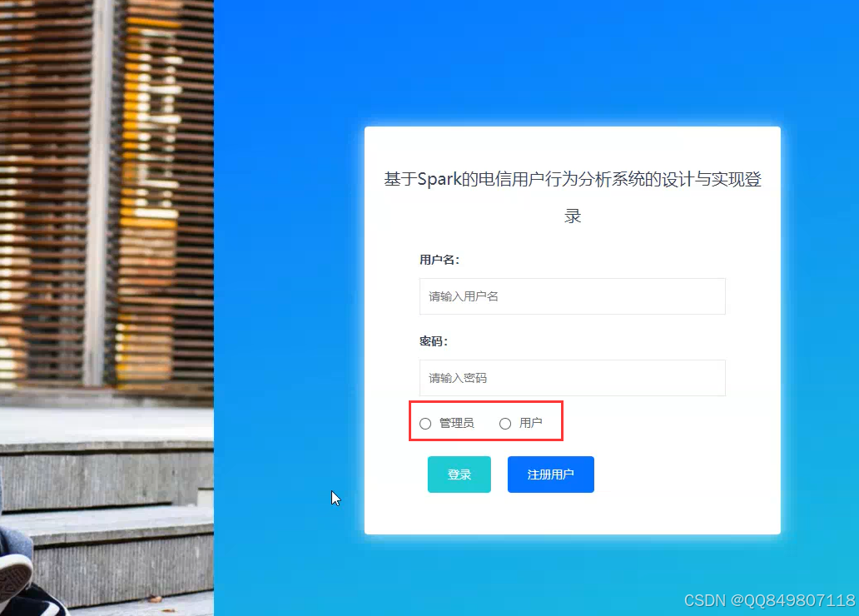
Task: Select the 用户 radio button
Action: 505,424
